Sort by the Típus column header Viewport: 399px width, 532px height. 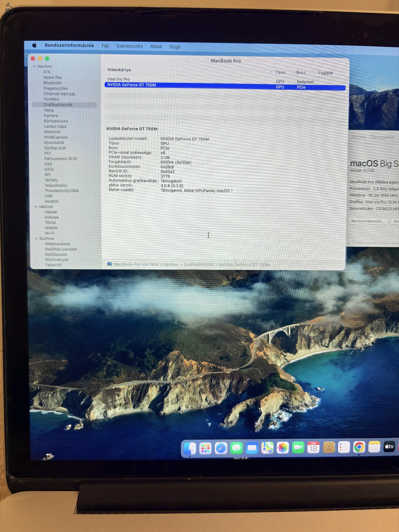280,72
